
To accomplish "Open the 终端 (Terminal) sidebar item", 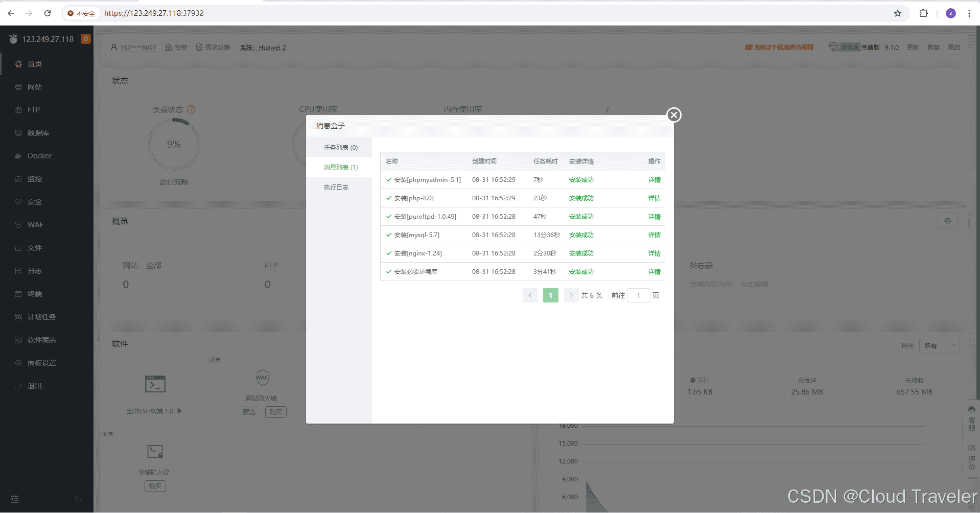I will point(34,293).
